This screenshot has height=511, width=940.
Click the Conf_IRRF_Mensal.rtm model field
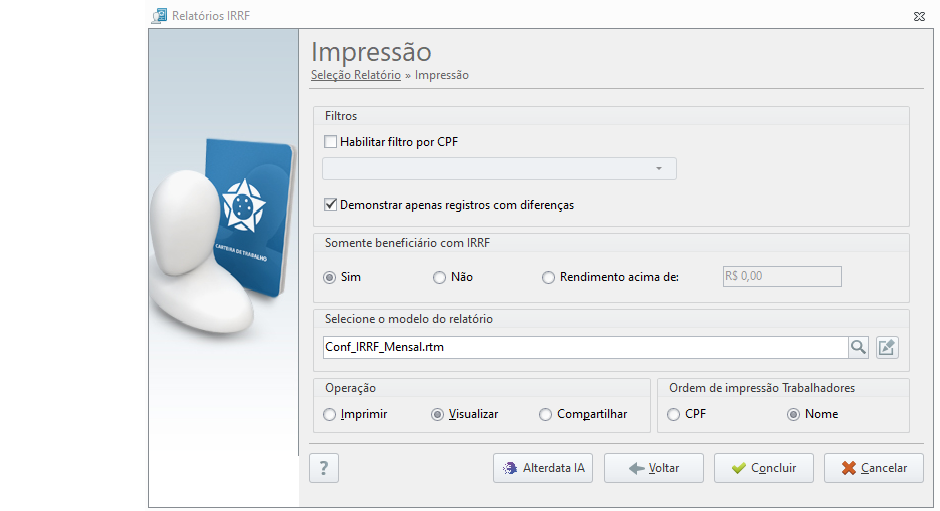pos(585,347)
